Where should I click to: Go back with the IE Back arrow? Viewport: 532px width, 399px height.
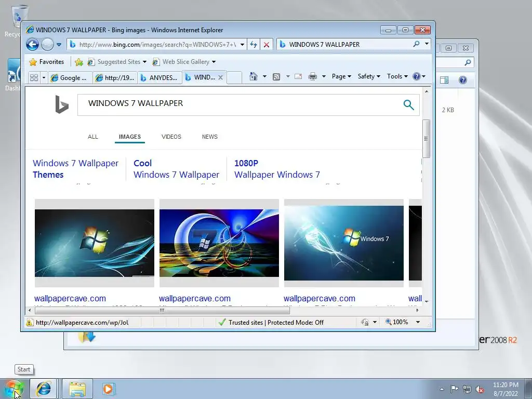32,45
